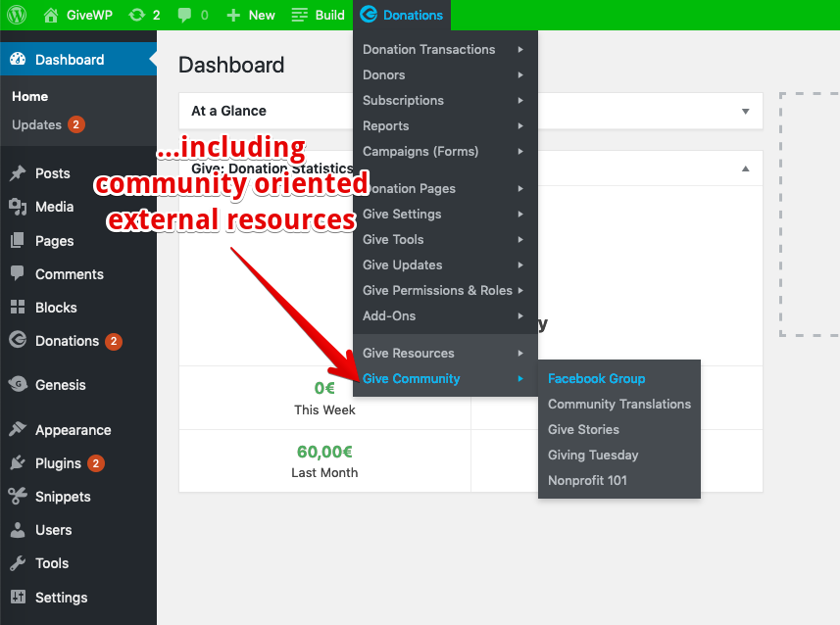Screen dimensions: 840x625
Task: Toggle the At a Glance panel arrow
Action: pos(745,112)
